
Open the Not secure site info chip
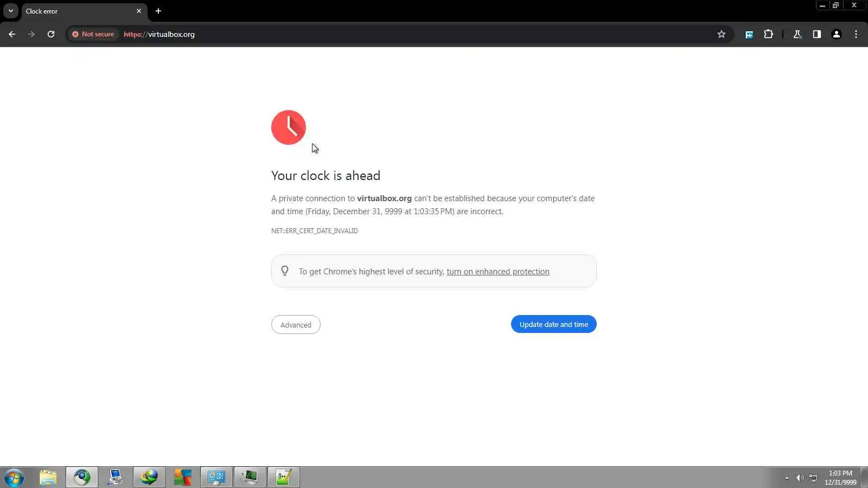[93, 34]
